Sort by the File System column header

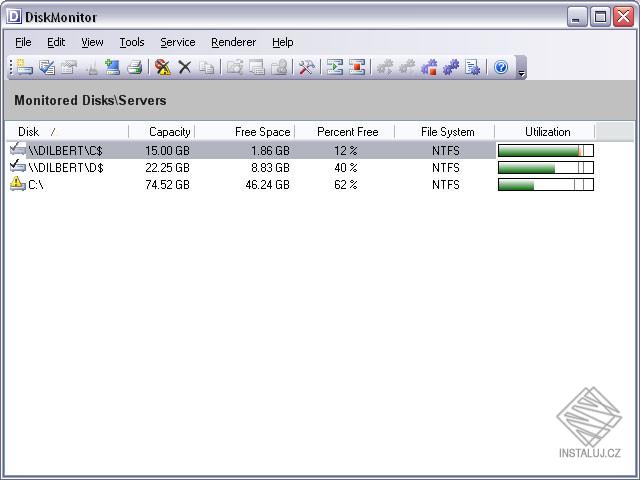tap(444, 132)
